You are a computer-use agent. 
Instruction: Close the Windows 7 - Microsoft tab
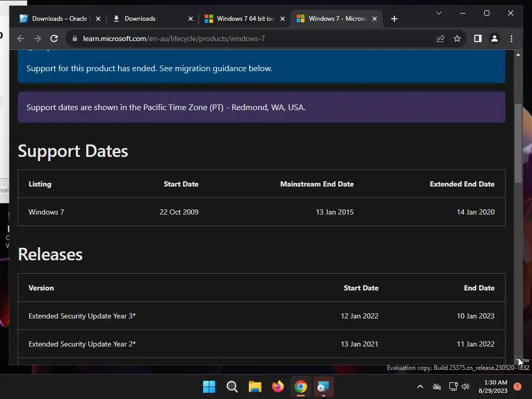point(374,19)
